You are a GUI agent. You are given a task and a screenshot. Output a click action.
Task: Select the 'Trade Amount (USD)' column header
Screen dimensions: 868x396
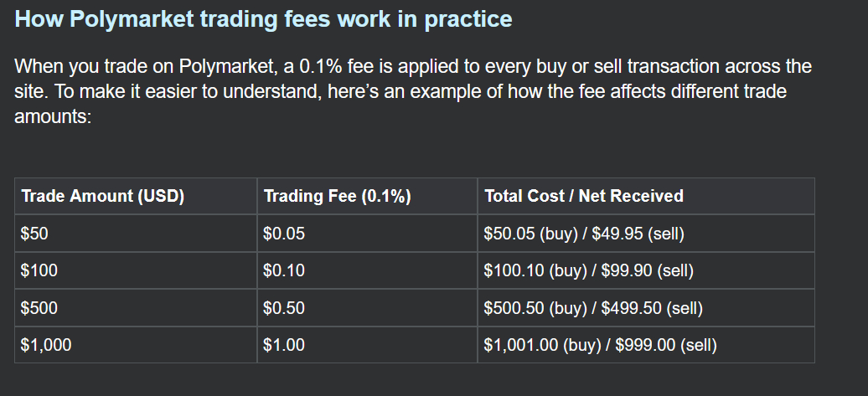(x=102, y=196)
